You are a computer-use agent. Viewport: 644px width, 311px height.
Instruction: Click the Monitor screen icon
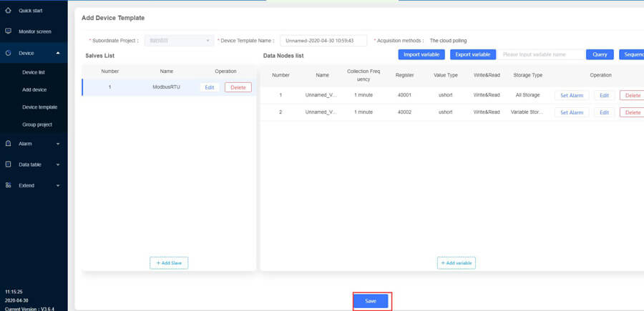[8, 31]
